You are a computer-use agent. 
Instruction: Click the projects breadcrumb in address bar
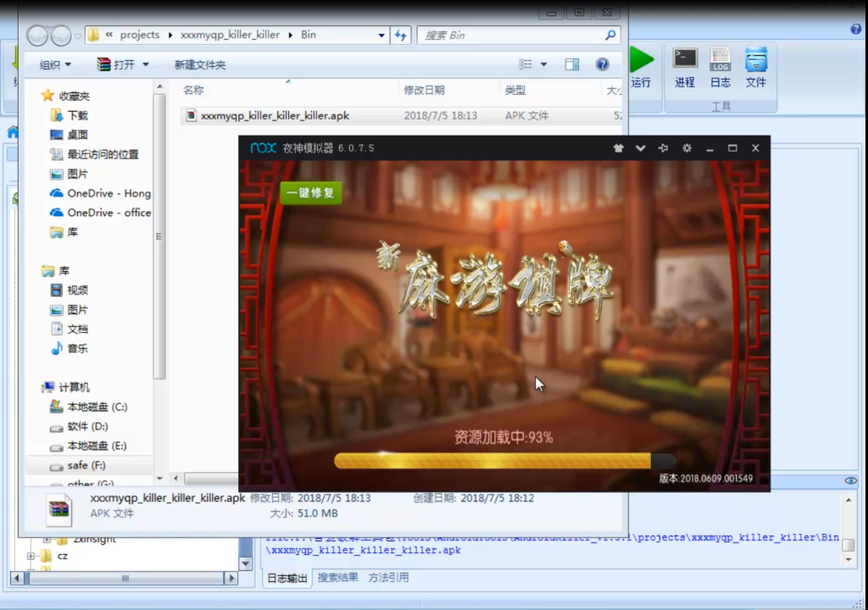coord(140,35)
